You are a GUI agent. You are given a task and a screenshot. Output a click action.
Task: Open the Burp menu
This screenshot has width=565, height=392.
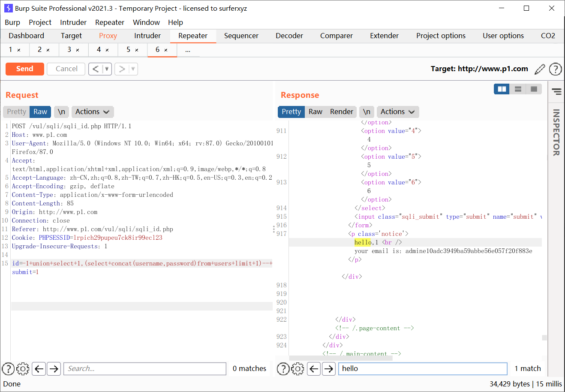pos(12,22)
